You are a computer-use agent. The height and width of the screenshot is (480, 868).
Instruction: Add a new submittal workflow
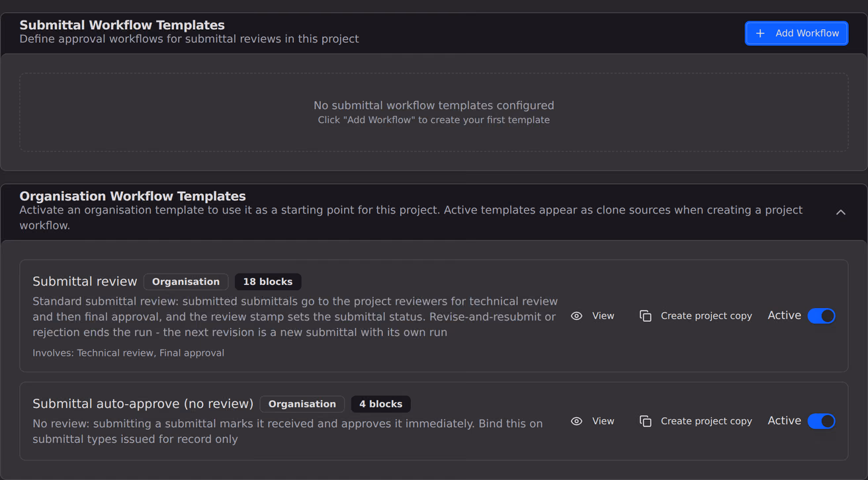coord(797,33)
